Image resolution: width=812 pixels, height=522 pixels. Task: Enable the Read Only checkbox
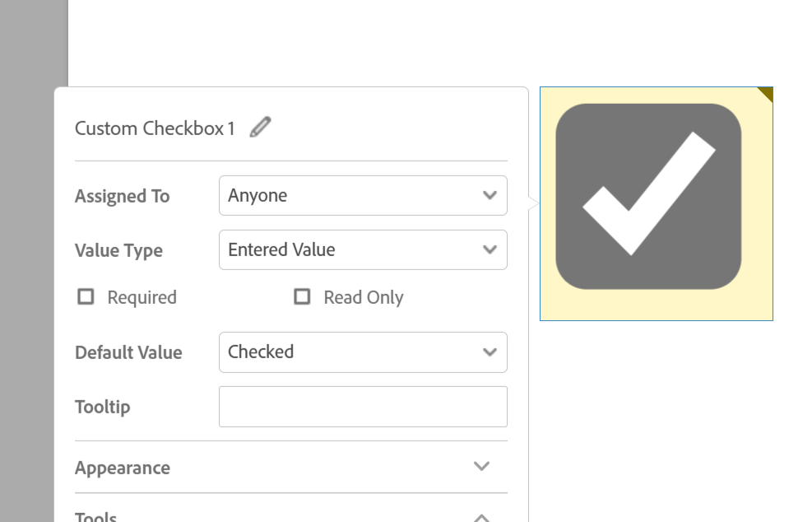click(302, 296)
